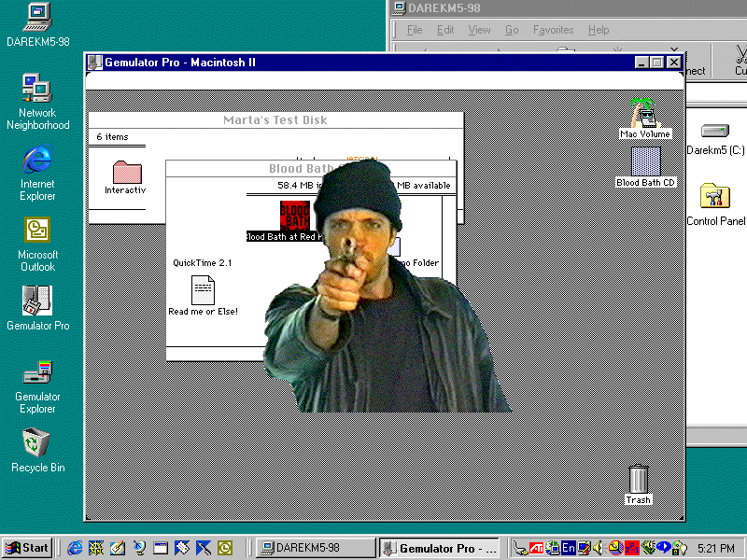The width and height of the screenshot is (747, 560).
Task: Launch Internet Explorer from Quick Launch bar
Action: 75,548
